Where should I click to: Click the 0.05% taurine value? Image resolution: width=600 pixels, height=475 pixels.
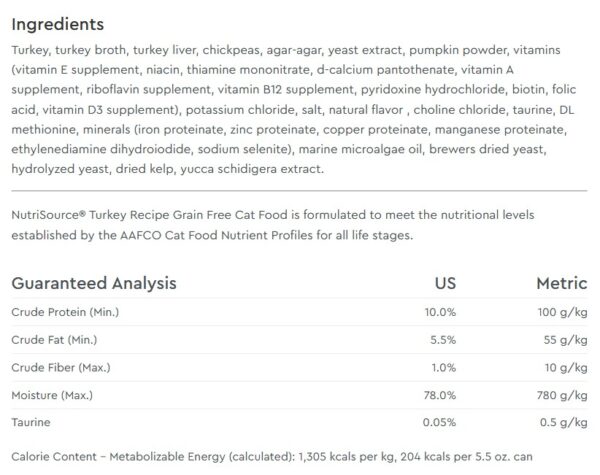pos(439,422)
